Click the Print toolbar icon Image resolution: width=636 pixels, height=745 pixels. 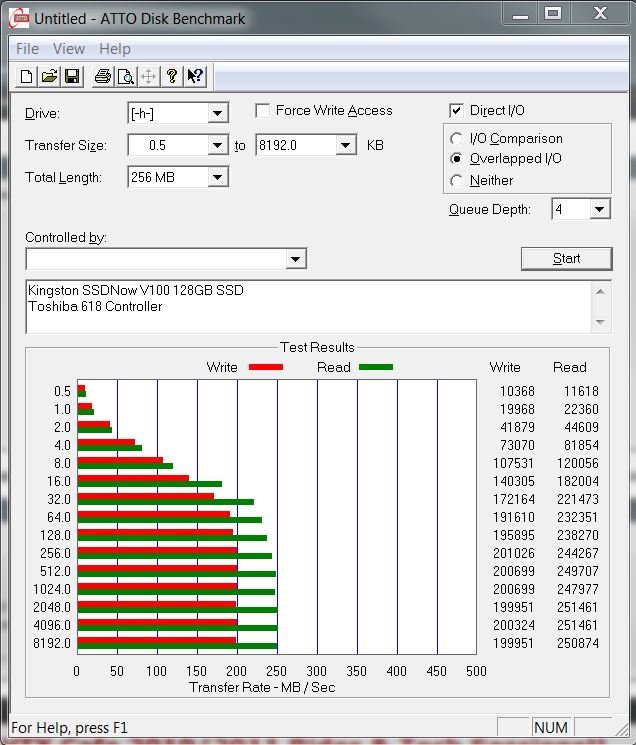102,76
